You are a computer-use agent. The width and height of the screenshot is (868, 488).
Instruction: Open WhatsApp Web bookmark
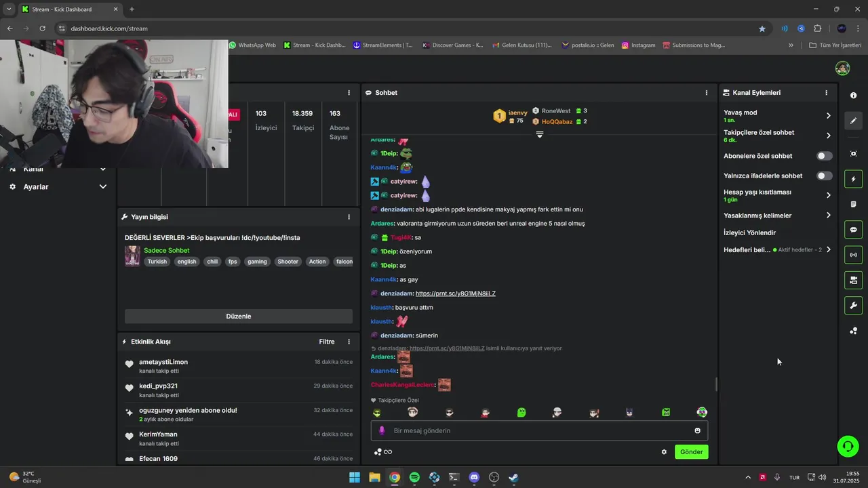point(252,45)
